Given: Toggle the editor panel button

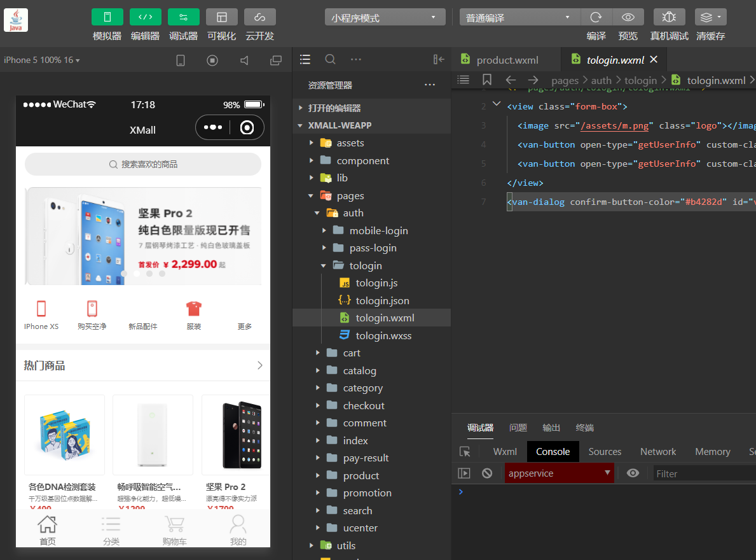Looking at the screenshot, I should [x=145, y=17].
